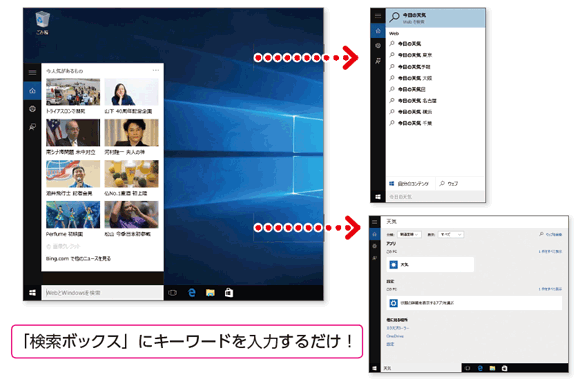Screen dimensions: 582x386
Task: Expand the first filter dropdown in 天気 results
Action: 409,235
